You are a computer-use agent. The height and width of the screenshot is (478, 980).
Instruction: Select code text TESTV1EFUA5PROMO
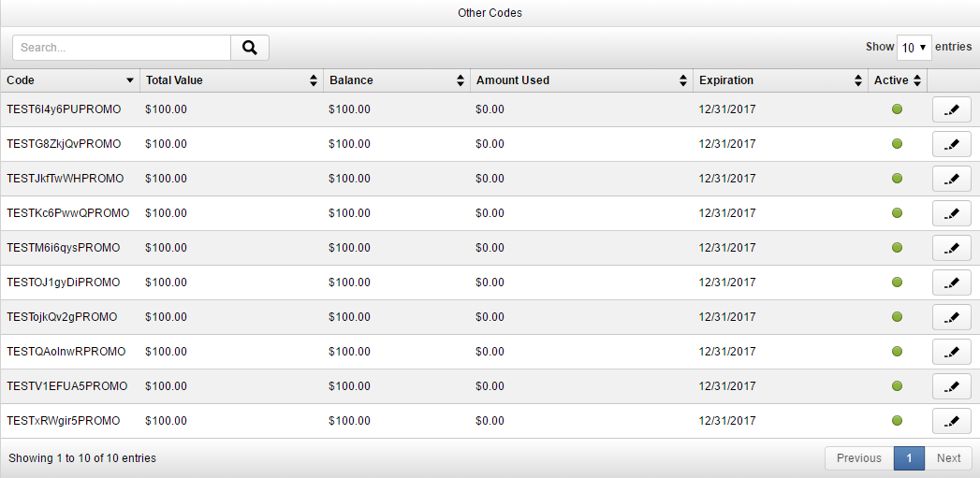[x=66, y=386]
